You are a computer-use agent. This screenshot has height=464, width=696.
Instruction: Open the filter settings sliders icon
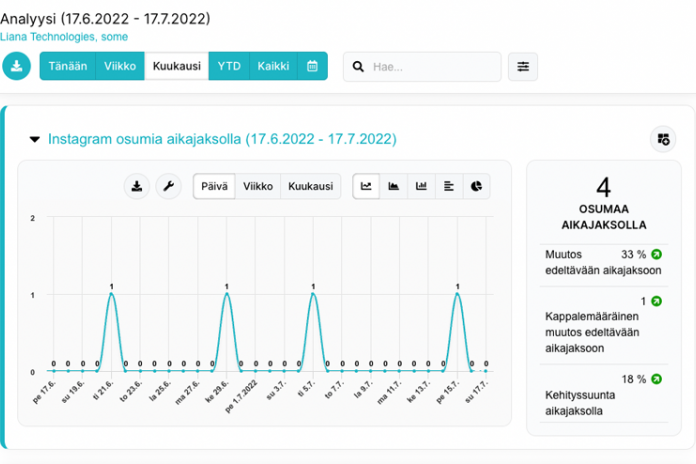(522, 67)
